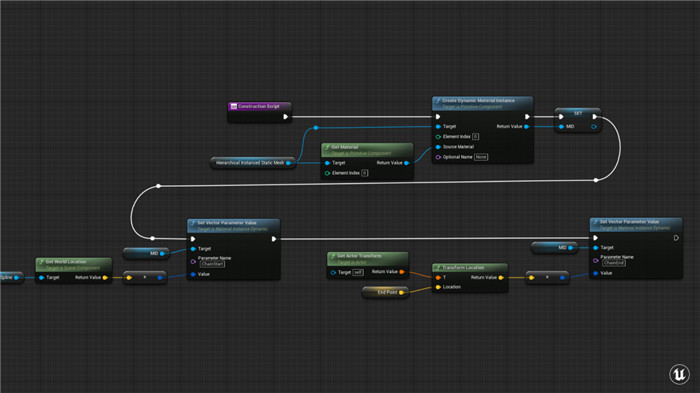Click the Create Dynamic Material Instance function icon
This screenshot has height=393, width=700.
pyautogui.click(x=438, y=101)
